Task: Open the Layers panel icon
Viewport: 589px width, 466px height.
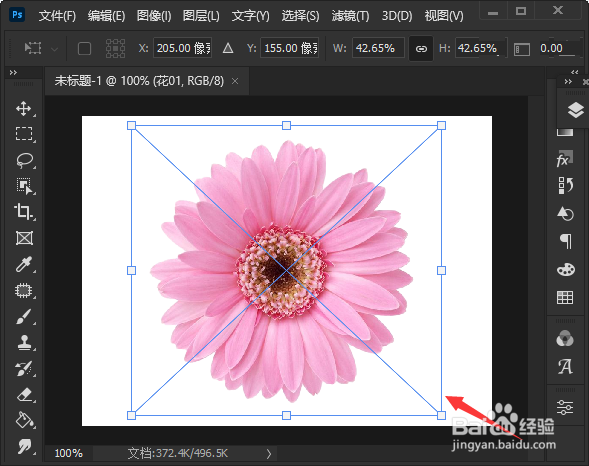Action: point(575,110)
